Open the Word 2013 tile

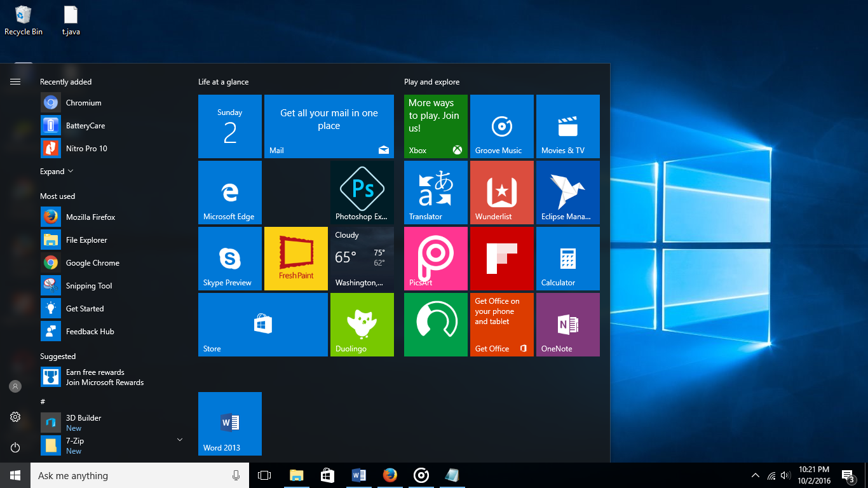(230, 424)
